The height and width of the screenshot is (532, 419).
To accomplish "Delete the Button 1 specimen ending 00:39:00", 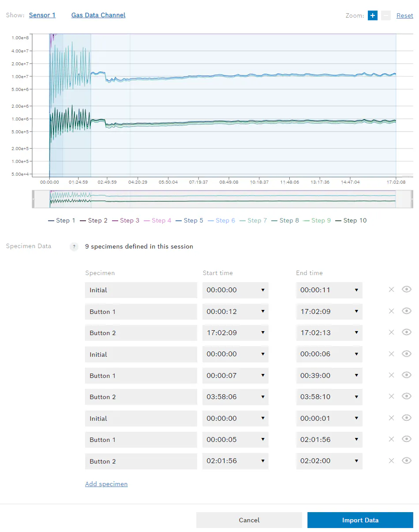I will click(391, 375).
